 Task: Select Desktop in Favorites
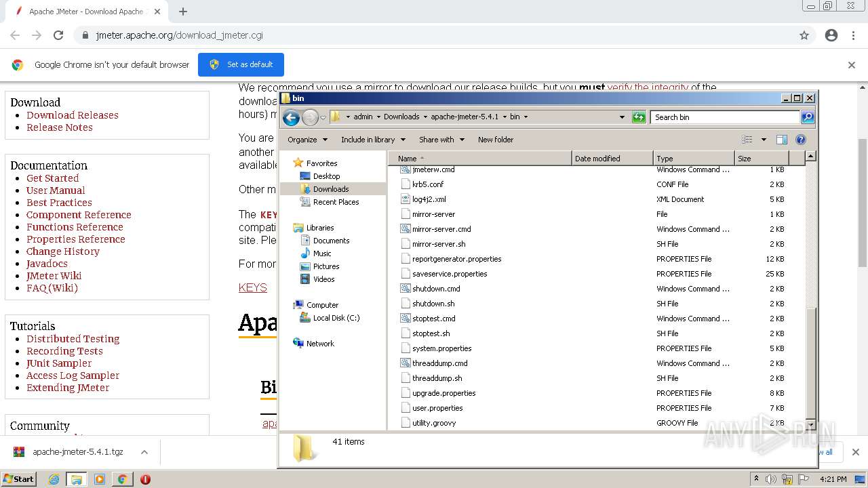[x=326, y=176]
